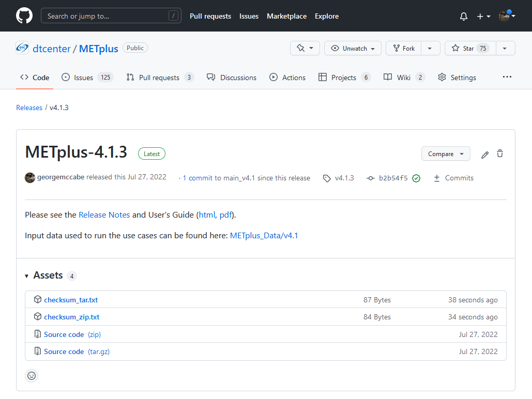This screenshot has height=399, width=532.
Task: Open the plus create-new dropdown
Action: [483, 16]
